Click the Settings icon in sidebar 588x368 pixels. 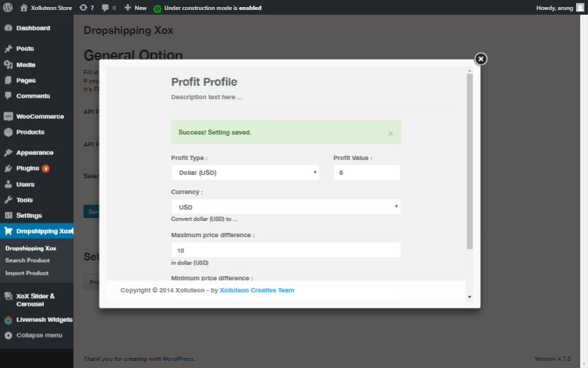(x=8, y=215)
